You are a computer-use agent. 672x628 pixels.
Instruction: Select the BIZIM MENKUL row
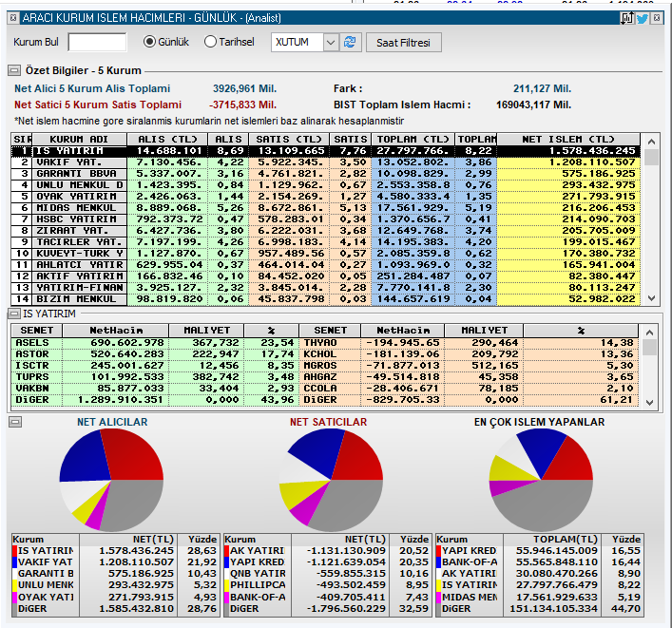326,299
